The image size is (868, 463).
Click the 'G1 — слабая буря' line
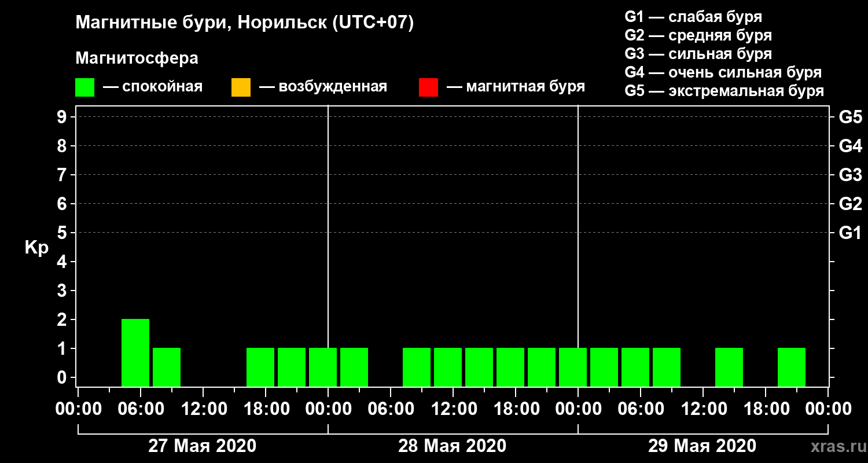693,17
